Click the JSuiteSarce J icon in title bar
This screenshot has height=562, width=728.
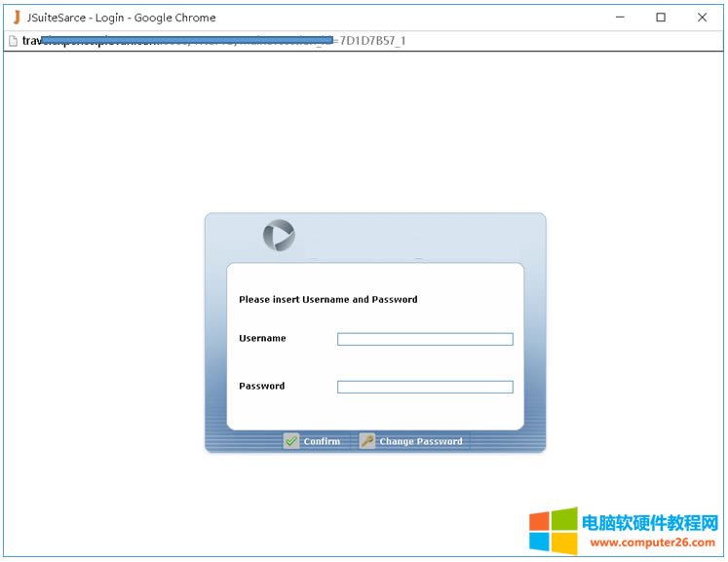pyautogui.click(x=17, y=18)
